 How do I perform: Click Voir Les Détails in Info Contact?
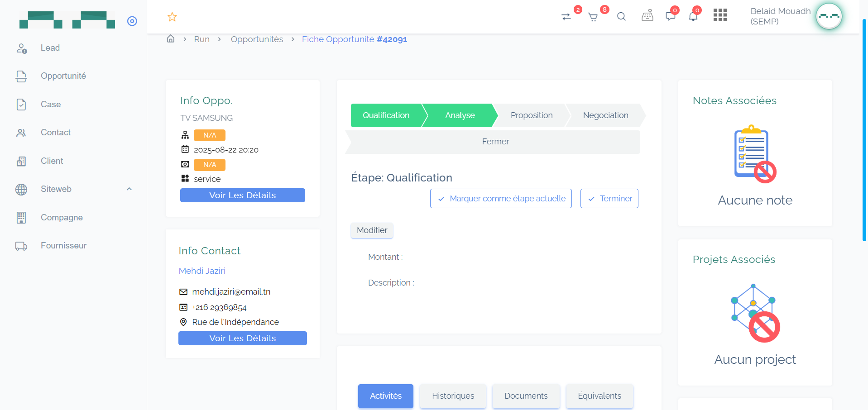tap(243, 338)
